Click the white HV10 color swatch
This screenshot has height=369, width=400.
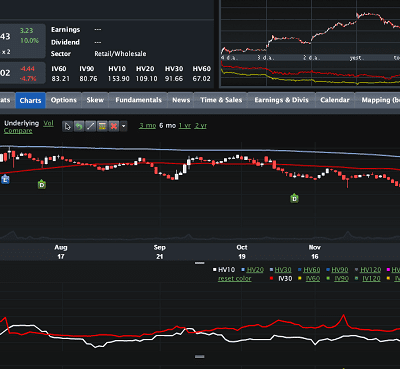[215, 270]
